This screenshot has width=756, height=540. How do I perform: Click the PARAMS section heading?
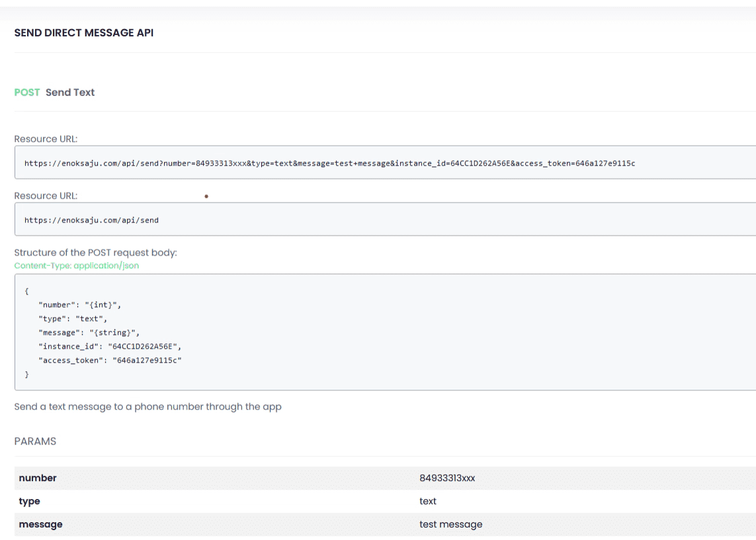coord(35,441)
